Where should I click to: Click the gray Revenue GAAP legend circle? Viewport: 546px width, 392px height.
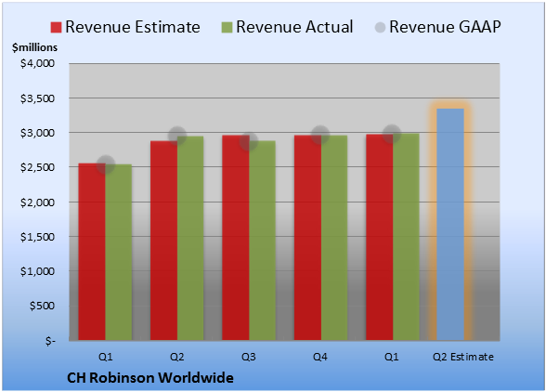(x=380, y=28)
